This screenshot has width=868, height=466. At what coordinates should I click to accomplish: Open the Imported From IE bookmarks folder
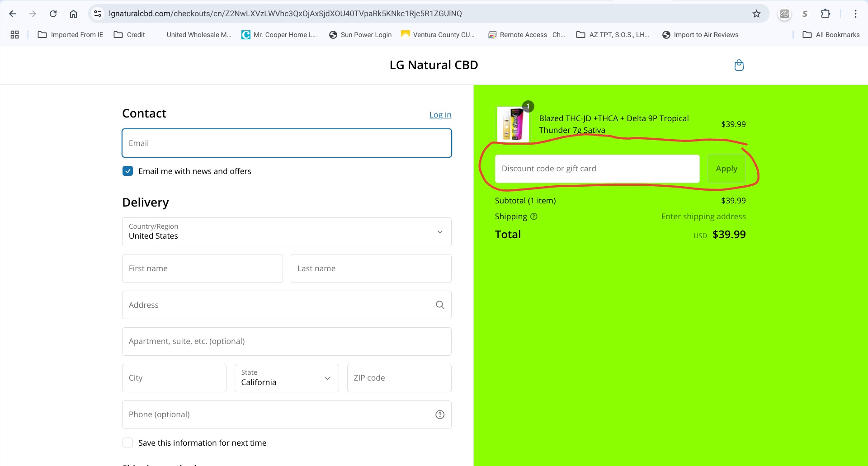point(71,35)
